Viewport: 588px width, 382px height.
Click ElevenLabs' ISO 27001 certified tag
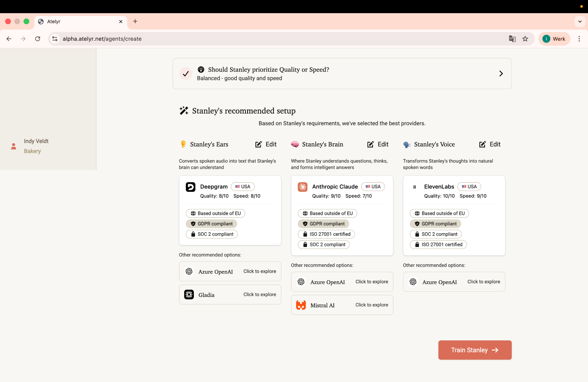click(x=439, y=245)
